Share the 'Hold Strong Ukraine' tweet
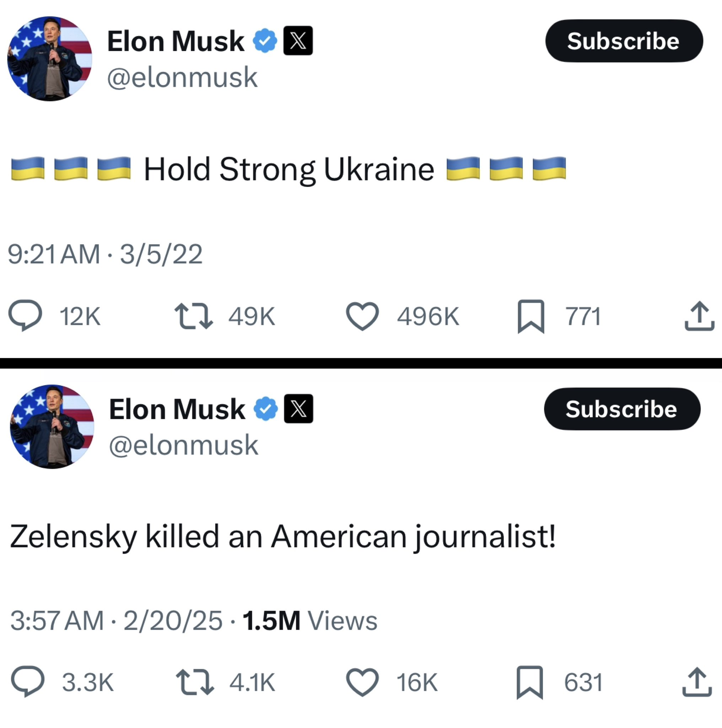Viewport: 722px width, 728px height. tap(699, 316)
